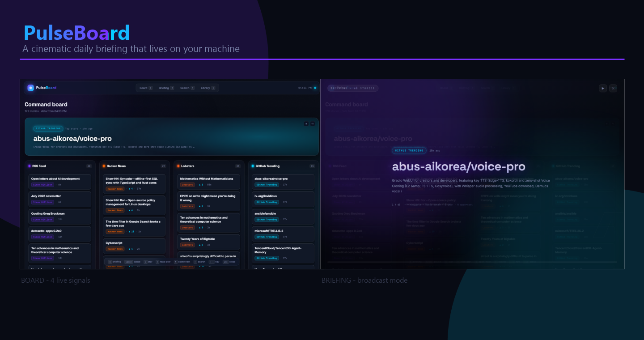
Task: Open the Library tab
Action: [x=208, y=88]
